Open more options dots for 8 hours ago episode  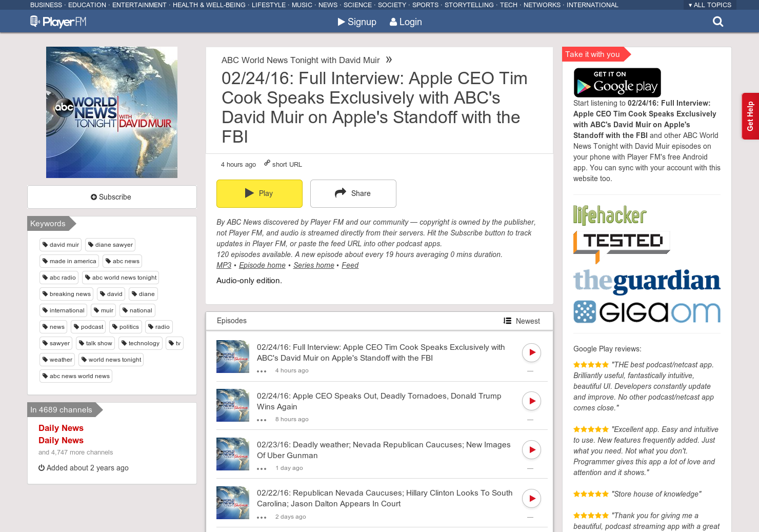(x=262, y=420)
